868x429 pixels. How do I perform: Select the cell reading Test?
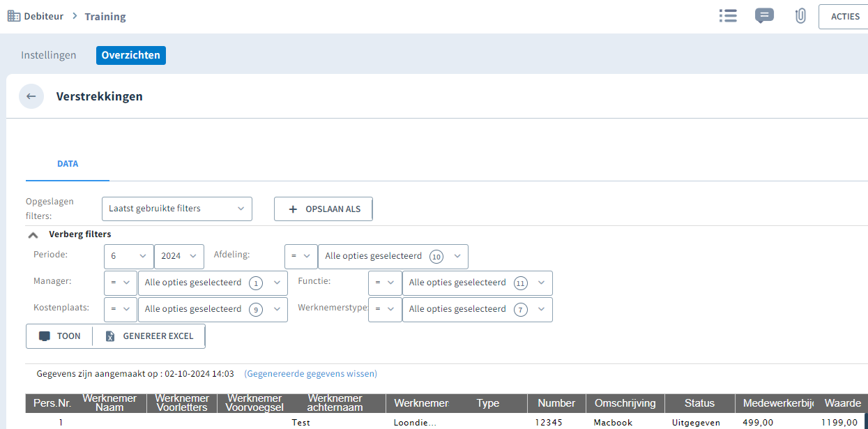(x=300, y=423)
